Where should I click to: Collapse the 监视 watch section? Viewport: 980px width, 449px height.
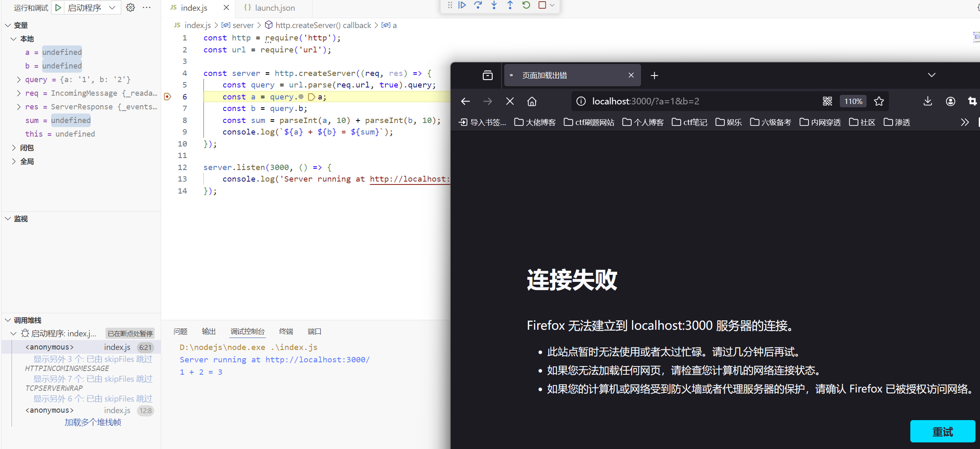click(8, 219)
